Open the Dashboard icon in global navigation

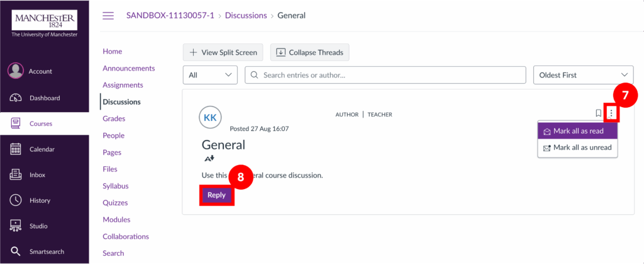pyautogui.click(x=16, y=98)
